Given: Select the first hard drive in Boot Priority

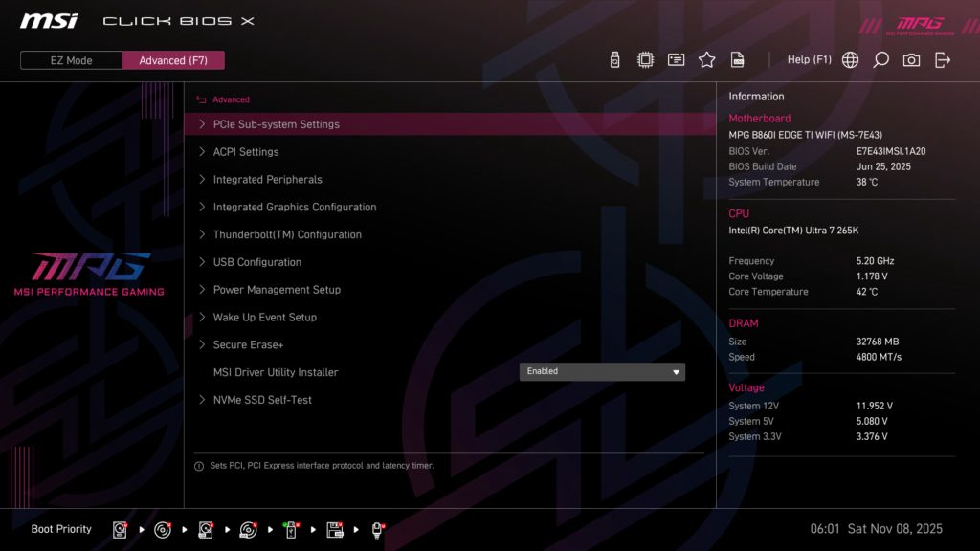Looking at the screenshot, I should 120,529.
